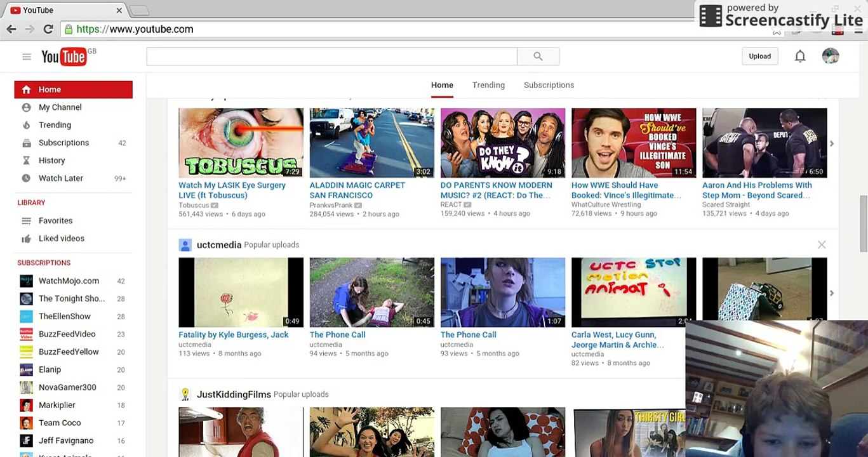The image size is (868, 457).
Task: Click the uctcmedia channel avatar icon
Action: coord(185,245)
